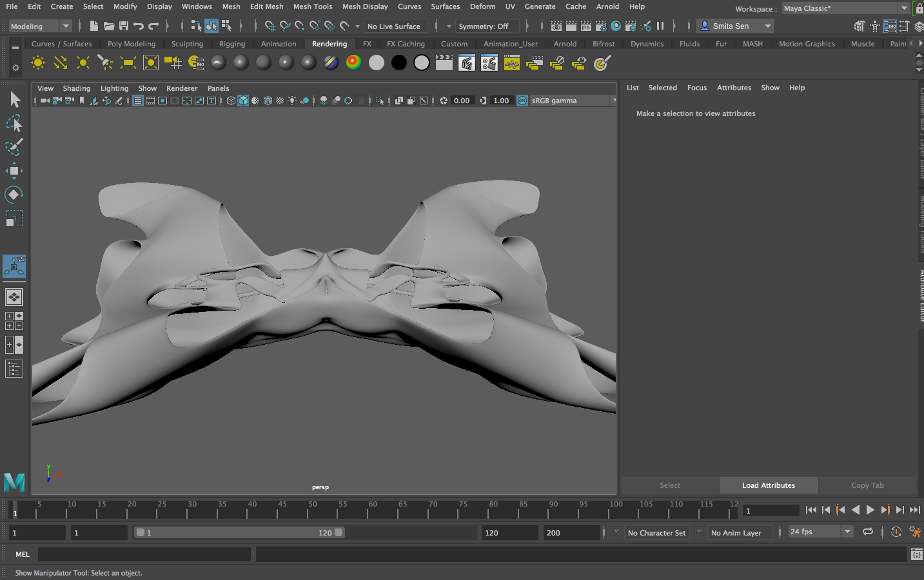Click the Spot Light shelf icon

pyautogui.click(x=105, y=63)
